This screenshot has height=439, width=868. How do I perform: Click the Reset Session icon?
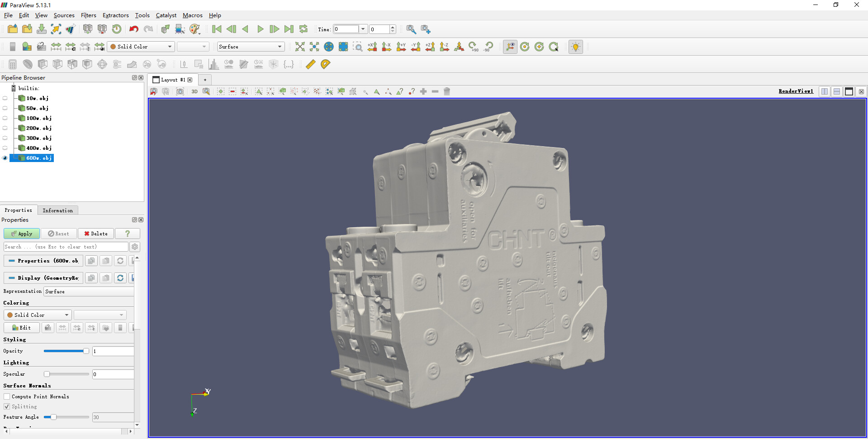coord(117,29)
